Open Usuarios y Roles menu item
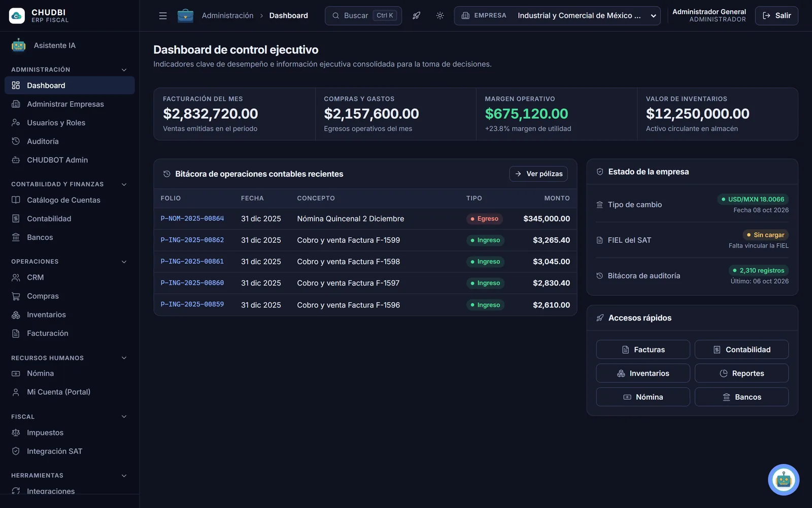Viewport: 812px width, 508px height. click(70, 122)
